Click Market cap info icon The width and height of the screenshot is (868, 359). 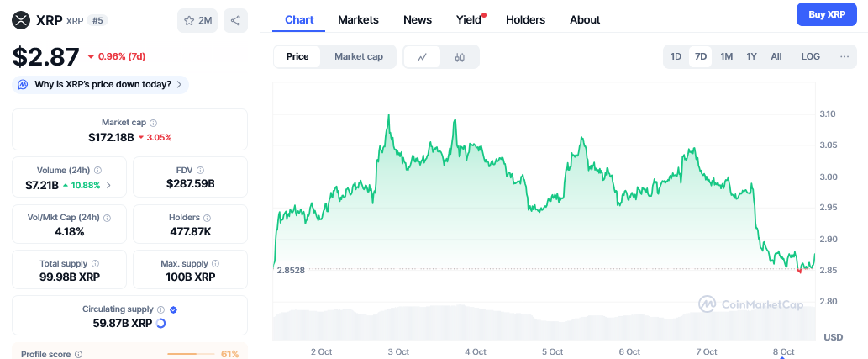point(153,123)
